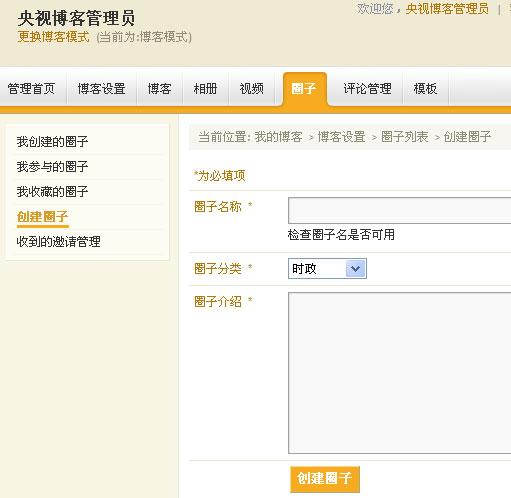
Task: Open 圈子列表 in the breadcrumb
Action: (404, 137)
